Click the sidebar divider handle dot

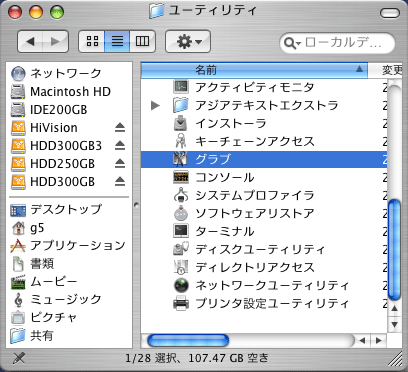tap(136, 205)
